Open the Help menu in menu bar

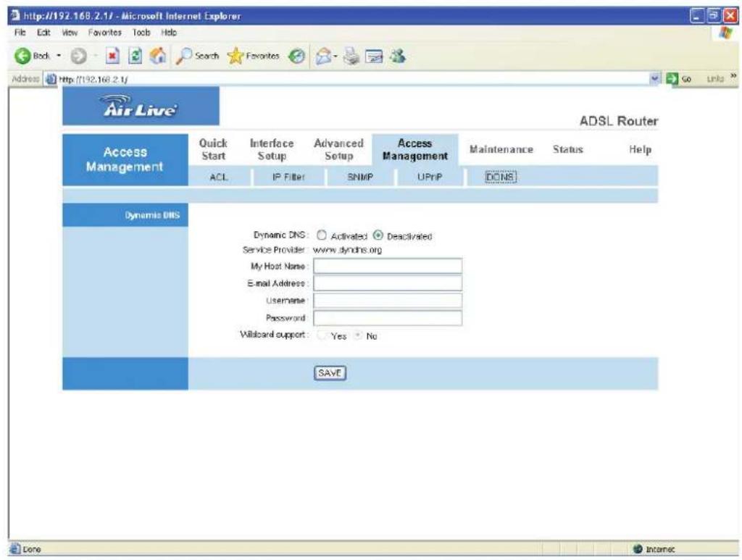[x=169, y=33]
